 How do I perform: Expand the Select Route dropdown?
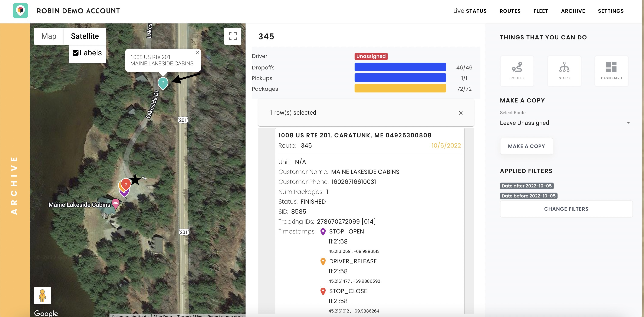point(566,123)
